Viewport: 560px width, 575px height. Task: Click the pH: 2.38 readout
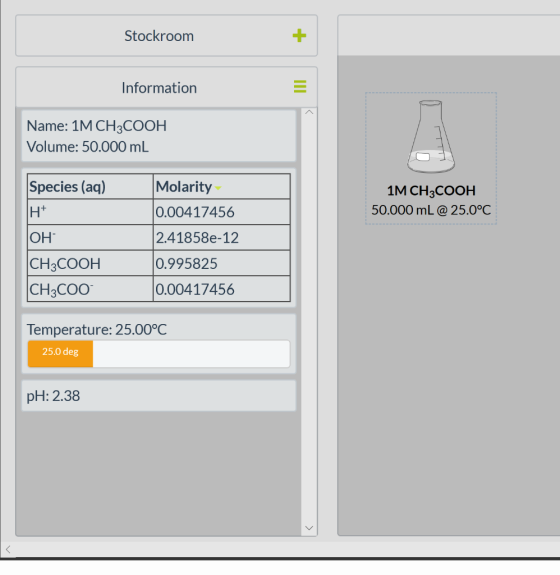pos(54,396)
